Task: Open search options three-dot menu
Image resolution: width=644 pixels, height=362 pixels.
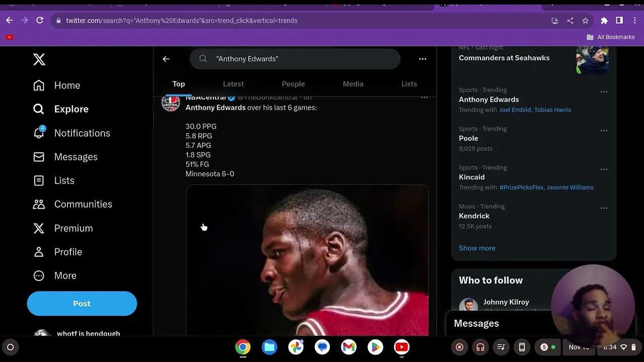Action: coord(423,59)
